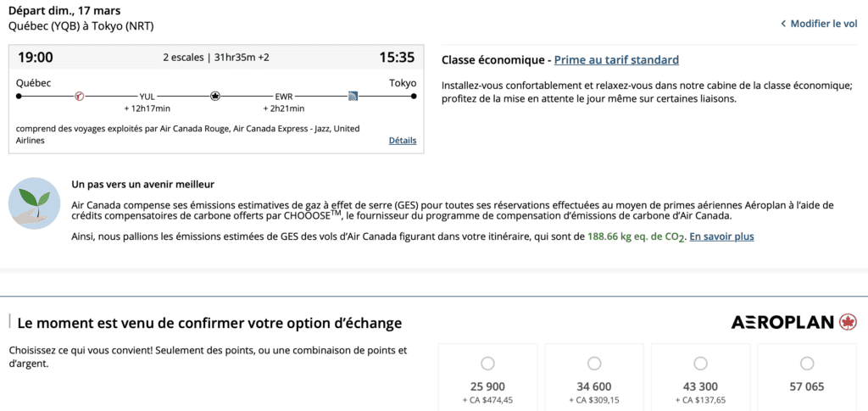Open the Prime au tarif standard link
The image size is (868, 411).
click(616, 59)
